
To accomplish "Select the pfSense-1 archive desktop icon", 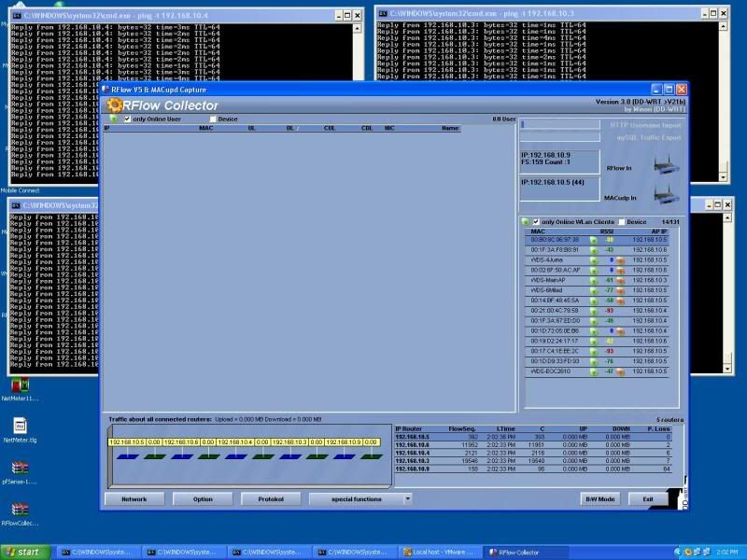I will (20, 469).
